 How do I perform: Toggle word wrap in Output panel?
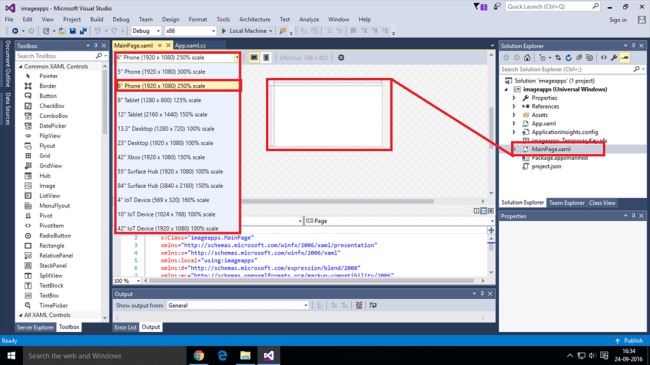coord(373,305)
